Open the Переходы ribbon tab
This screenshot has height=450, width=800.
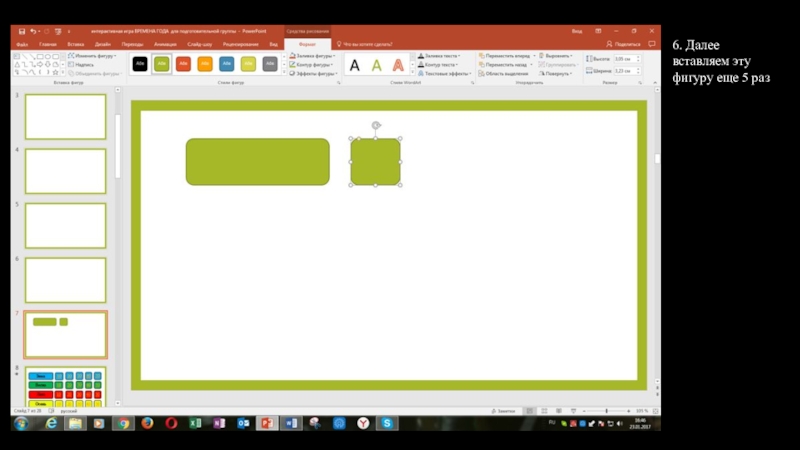[132, 44]
